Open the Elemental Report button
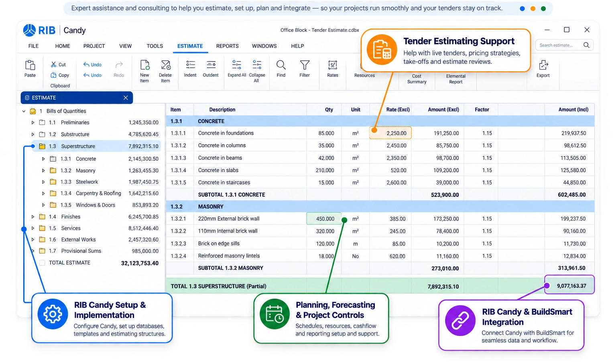 coord(456,79)
